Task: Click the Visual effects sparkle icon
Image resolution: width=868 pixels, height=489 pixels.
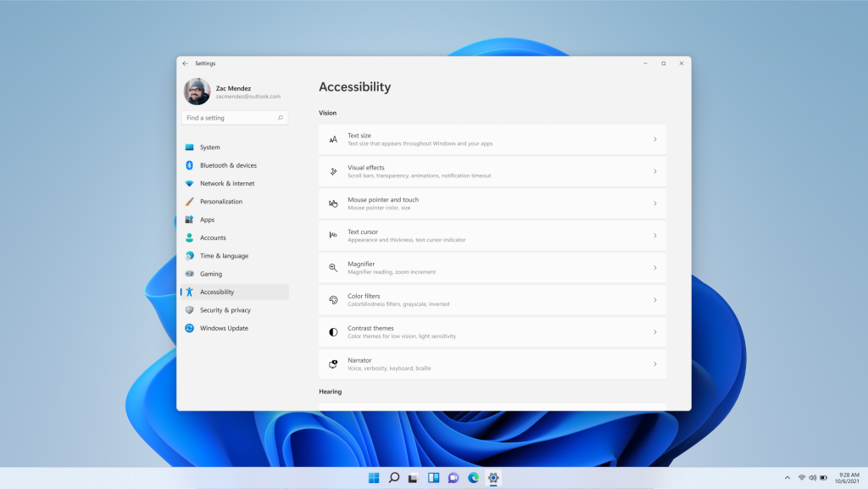Action: pos(333,171)
